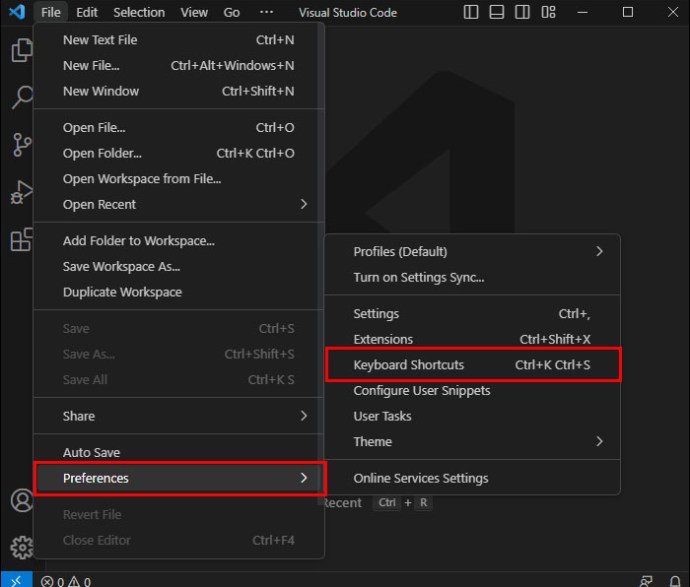
Task: Click the remote window indicator in status bar
Action: coord(16,580)
